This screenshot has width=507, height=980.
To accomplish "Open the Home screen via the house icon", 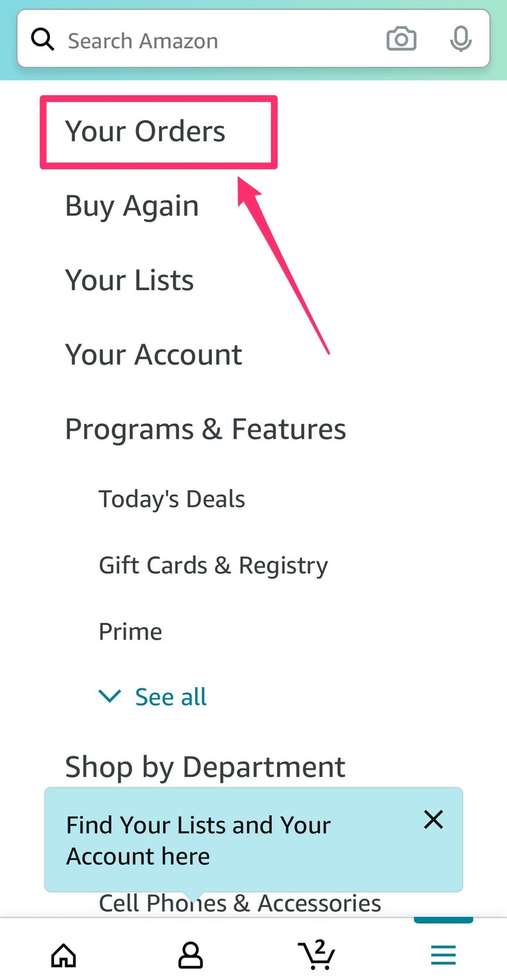I will point(63,955).
